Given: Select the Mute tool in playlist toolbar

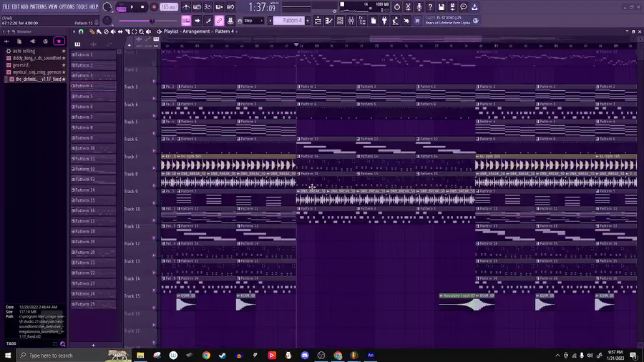Looking at the screenshot, I should (113, 31).
